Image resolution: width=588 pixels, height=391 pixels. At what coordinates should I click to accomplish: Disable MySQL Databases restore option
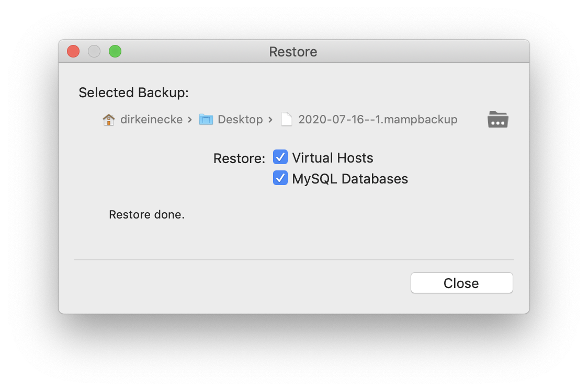click(x=280, y=178)
